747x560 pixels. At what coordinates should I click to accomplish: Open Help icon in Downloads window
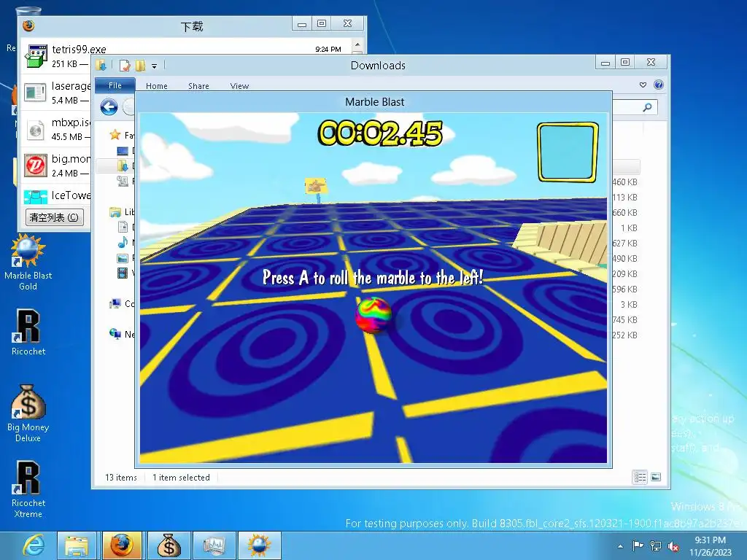[x=659, y=85]
